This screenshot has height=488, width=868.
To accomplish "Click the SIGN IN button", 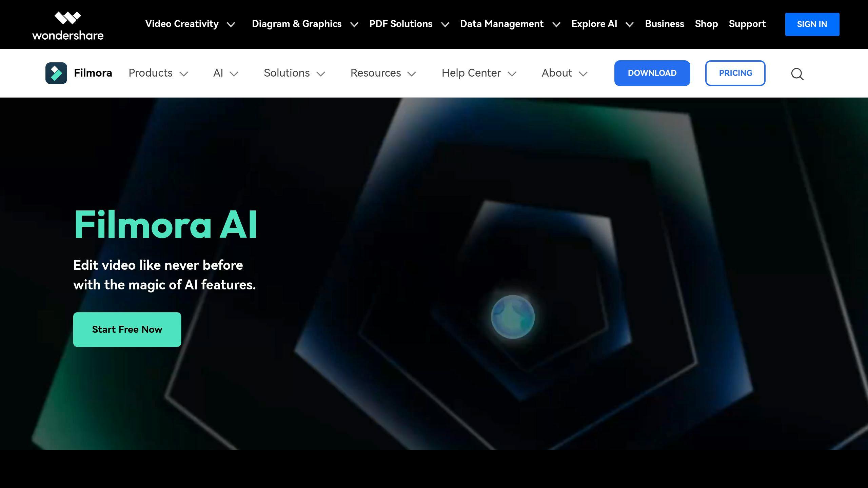I will [x=812, y=24].
